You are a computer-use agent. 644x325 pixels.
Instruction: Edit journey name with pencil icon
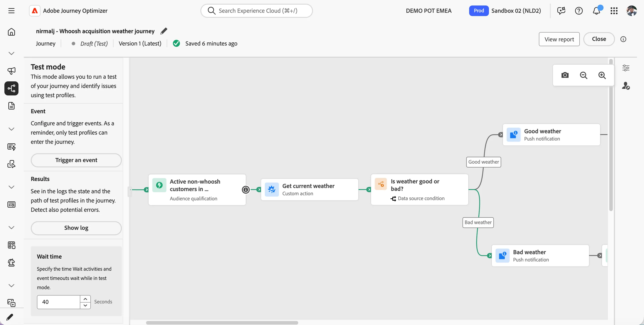pyautogui.click(x=164, y=31)
